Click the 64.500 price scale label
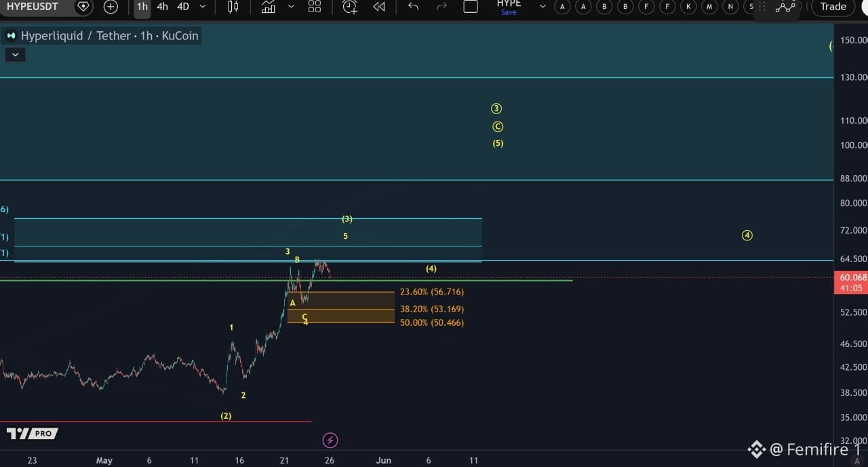 tap(853, 259)
